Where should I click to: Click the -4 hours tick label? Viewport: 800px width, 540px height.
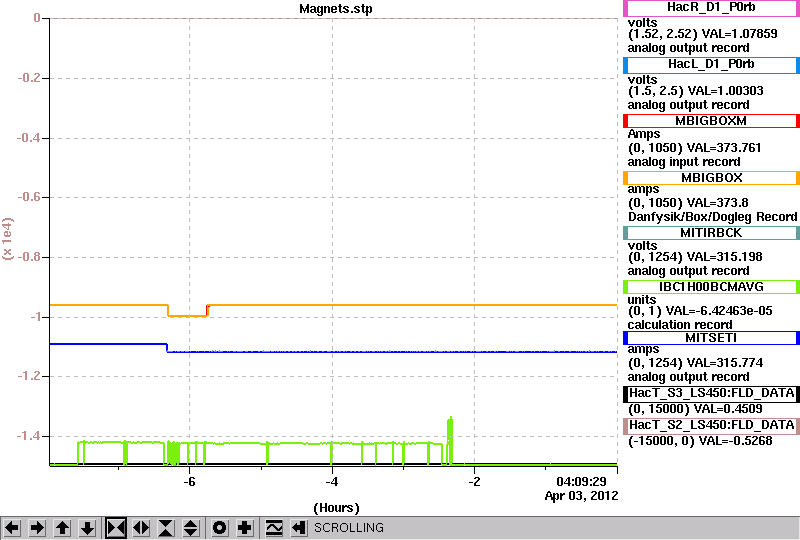(332, 482)
